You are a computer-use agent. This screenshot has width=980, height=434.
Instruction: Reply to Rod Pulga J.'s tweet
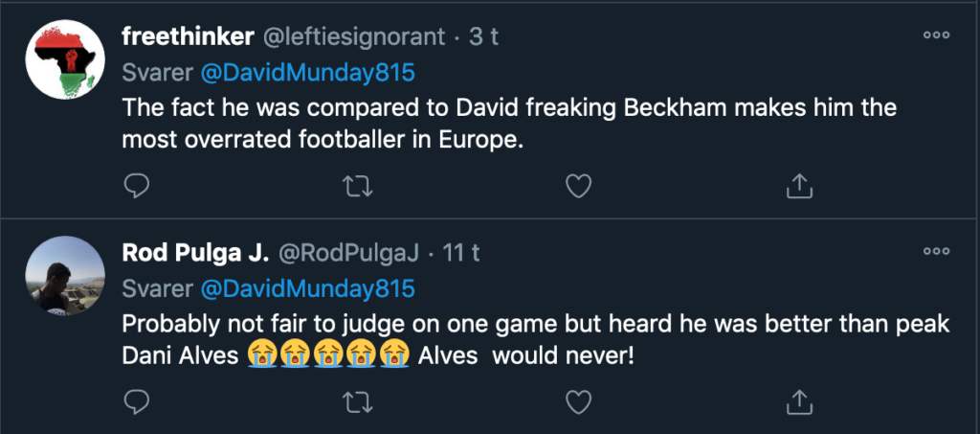[136, 400]
